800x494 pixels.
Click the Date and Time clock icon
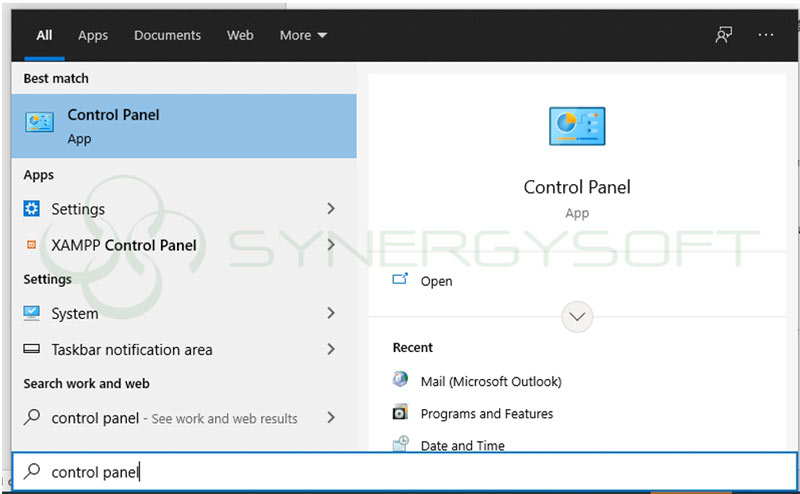coord(401,443)
